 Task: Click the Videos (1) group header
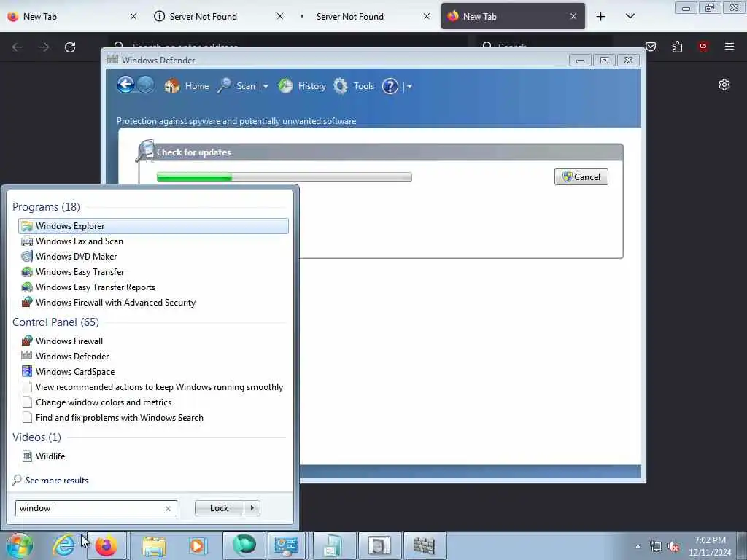click(x=36, y=437)
